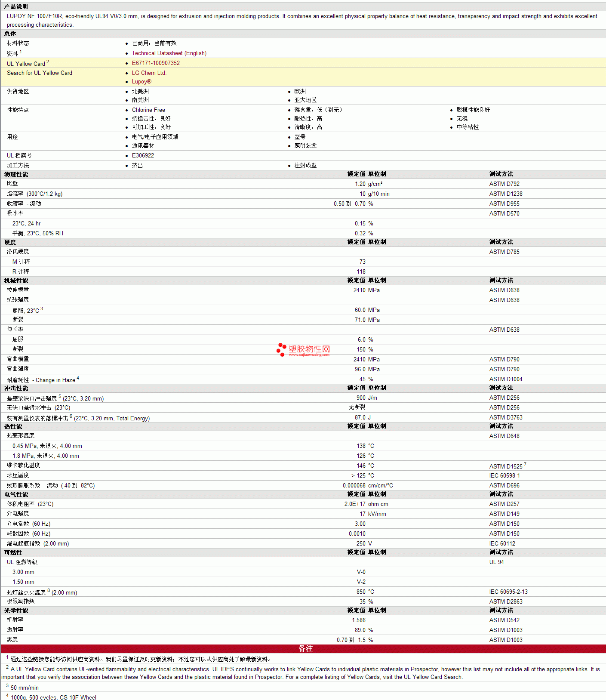Image resolution: width=606 pixels, height=700 pixels.
Task: Open UL Yellow Card E67171-100907352 link
Action: tap(156, 63)
